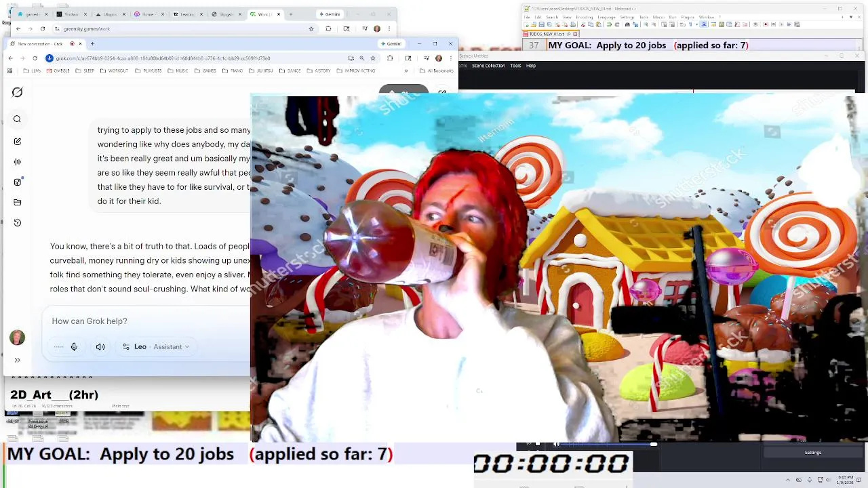Open the MUSIC bookmark folder
This screenshot has width=868, height=488.
click(178, 70)
